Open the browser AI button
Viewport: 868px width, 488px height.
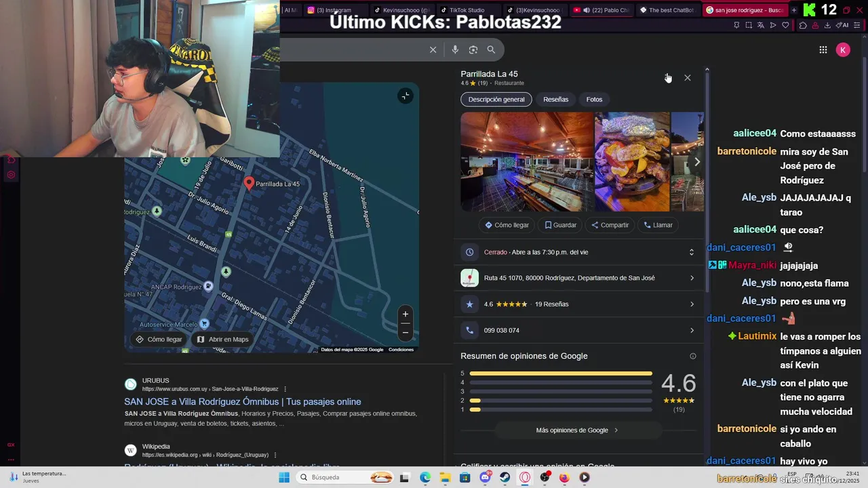tap(843, 25)
